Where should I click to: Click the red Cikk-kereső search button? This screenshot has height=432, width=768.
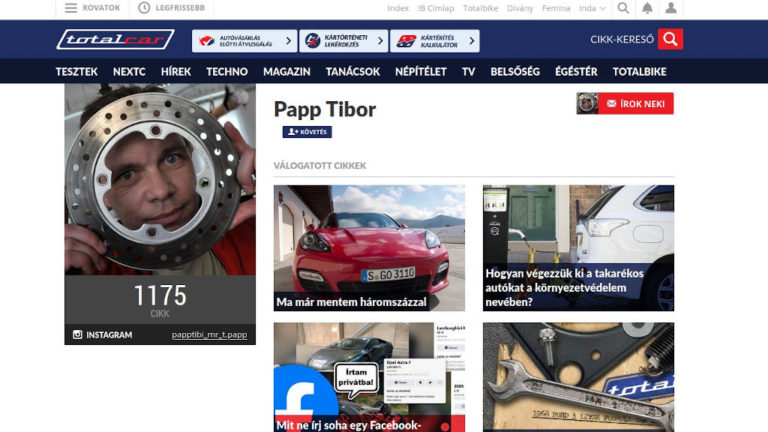(670, 39)
